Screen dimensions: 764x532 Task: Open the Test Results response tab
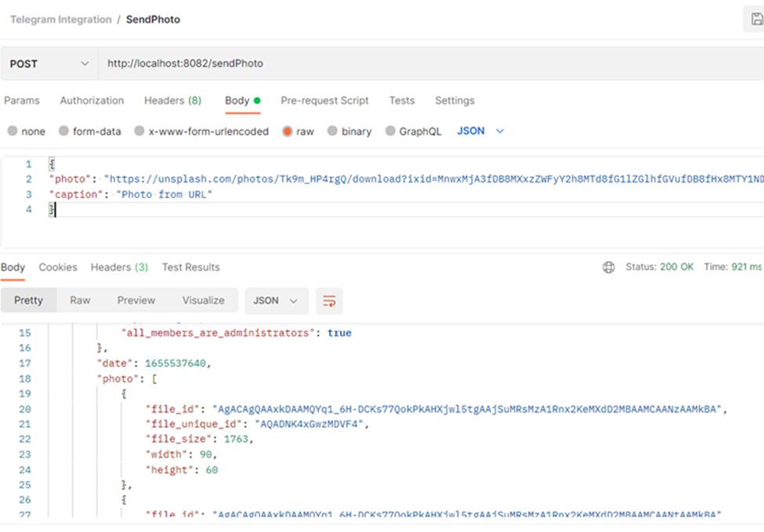pyautogui.click(x=190, y=267)
